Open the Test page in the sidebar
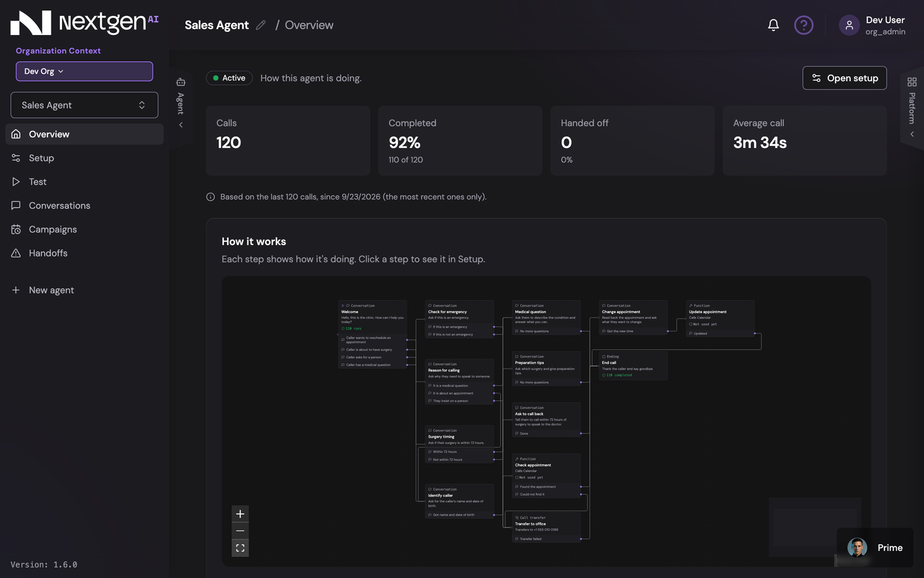The image size is (924, 578). 84,182
